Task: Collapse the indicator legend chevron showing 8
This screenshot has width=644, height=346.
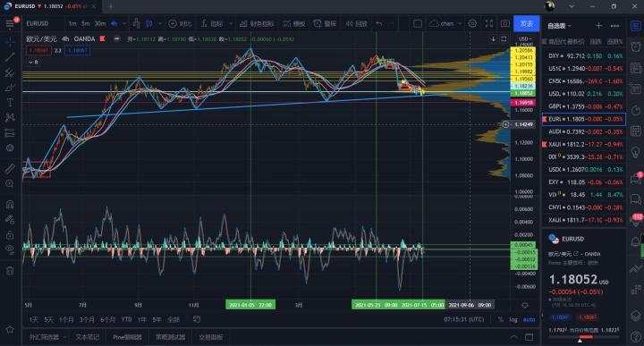Action: (33, 62)
